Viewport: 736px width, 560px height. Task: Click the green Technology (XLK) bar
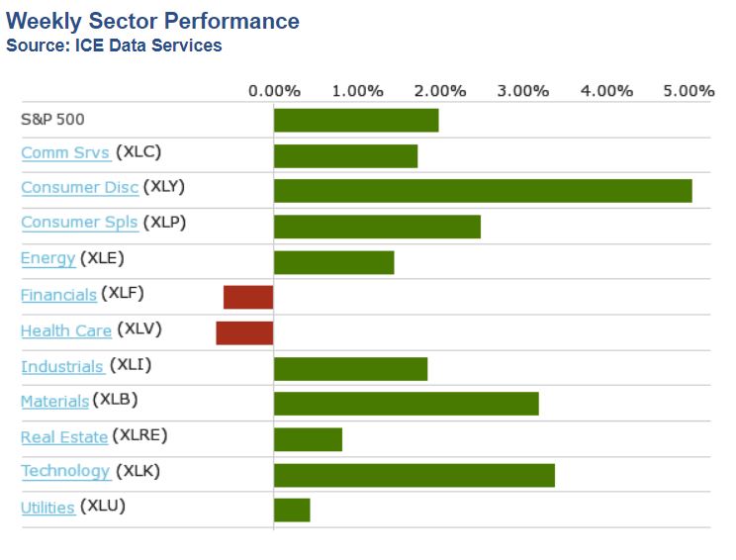414,475
